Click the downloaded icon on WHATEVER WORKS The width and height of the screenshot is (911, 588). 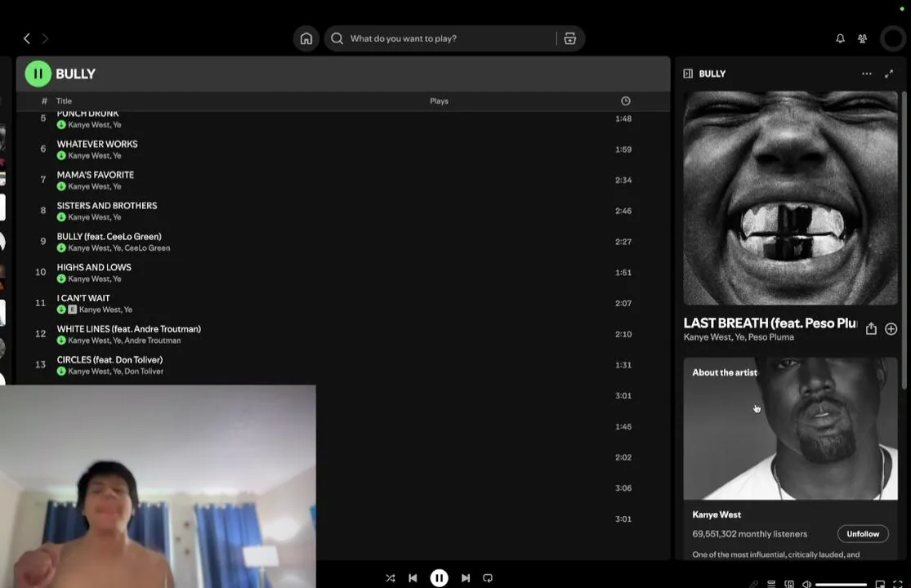pyautogui.click(x=61, y=155)
